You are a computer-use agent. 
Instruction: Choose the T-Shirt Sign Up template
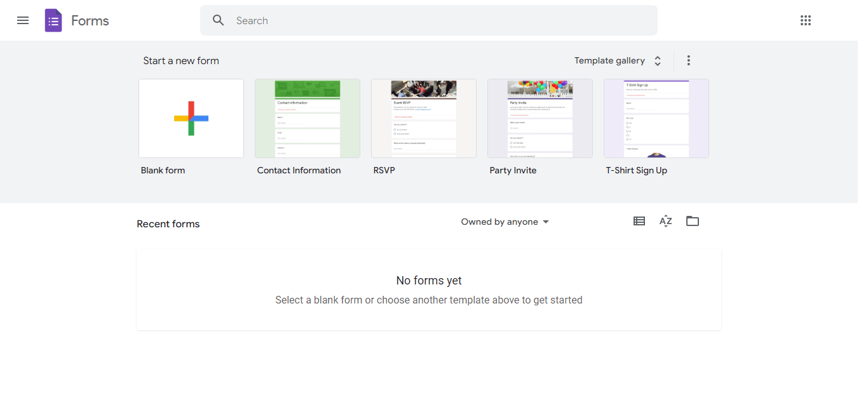656,118
